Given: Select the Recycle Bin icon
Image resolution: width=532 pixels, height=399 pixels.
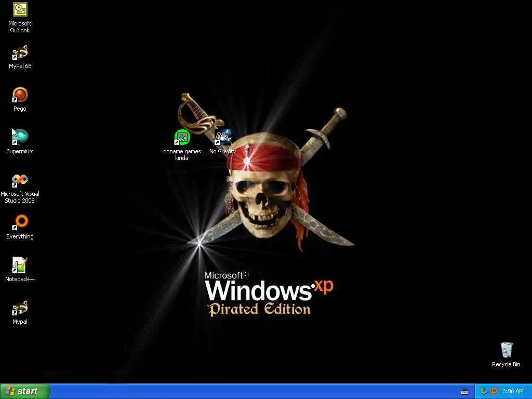Looking at the screenshot, I should coord(506,350).
